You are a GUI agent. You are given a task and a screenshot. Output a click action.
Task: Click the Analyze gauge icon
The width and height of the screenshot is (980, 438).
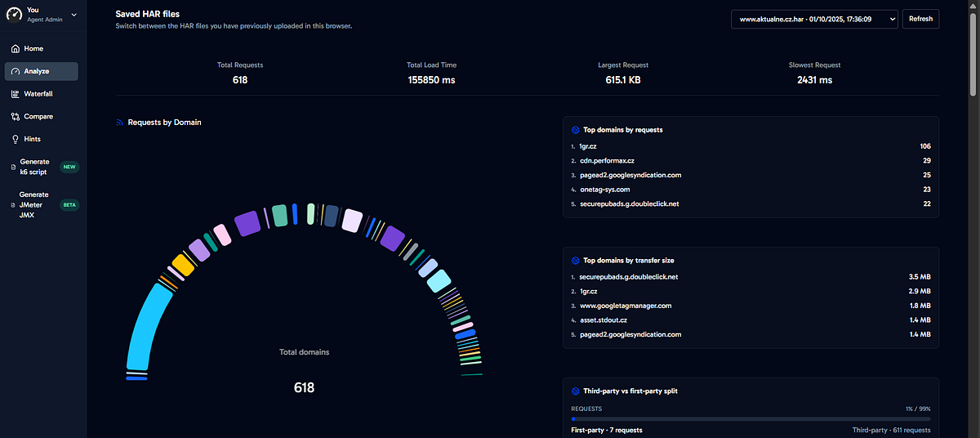click(x=15, y=72)
